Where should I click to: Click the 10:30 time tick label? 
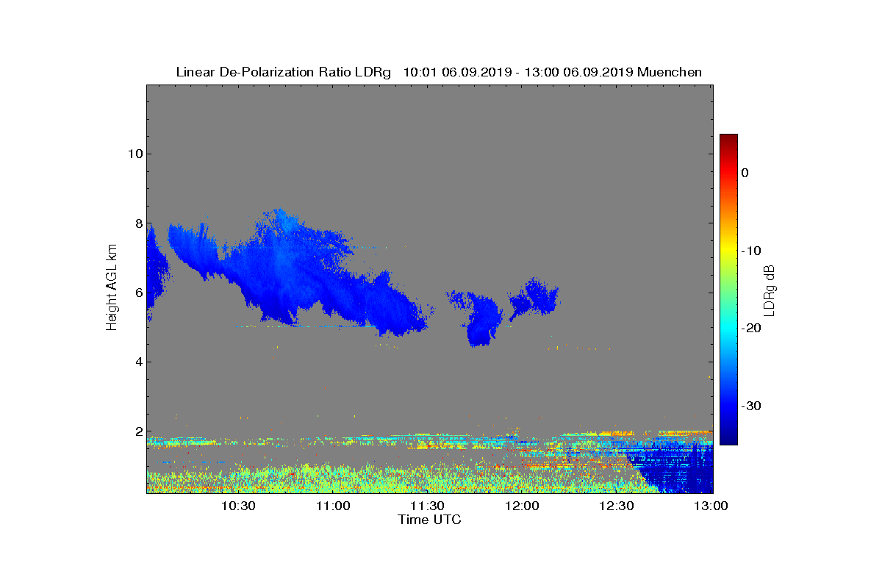tap(238, 506)
